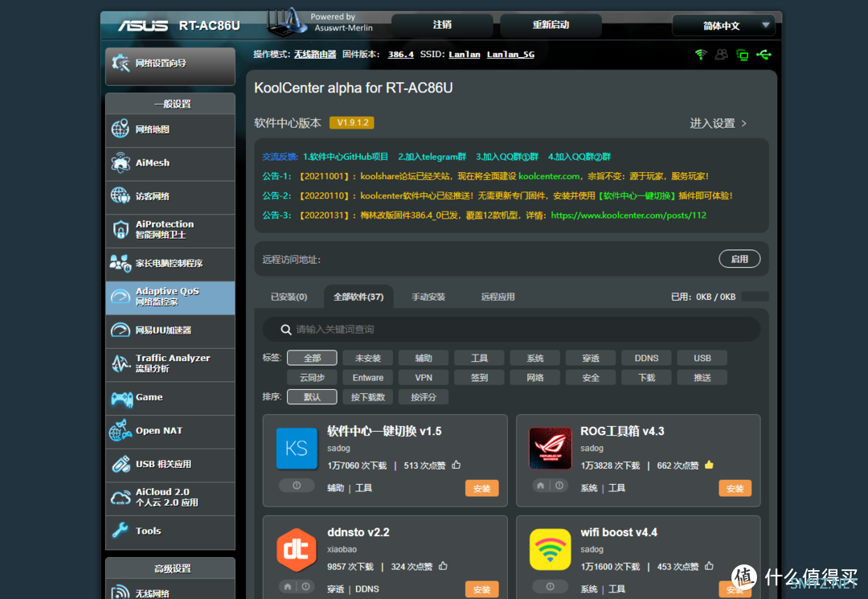Sort apps by 按评分

pyautogui.click(x=424, y=397)
